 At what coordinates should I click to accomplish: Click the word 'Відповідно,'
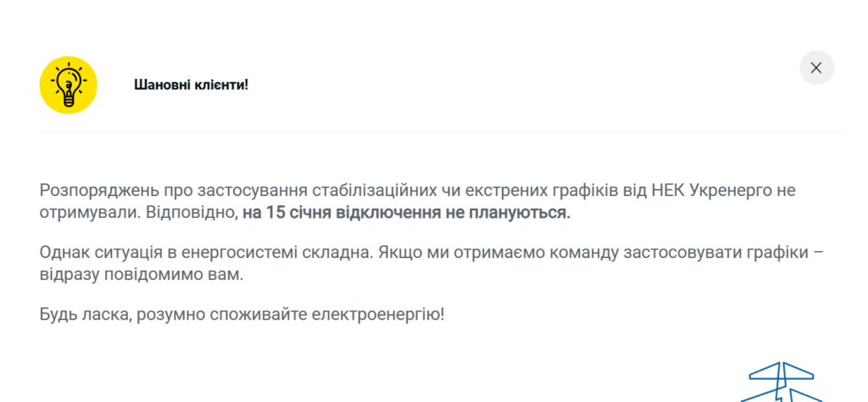click(192, 213)
